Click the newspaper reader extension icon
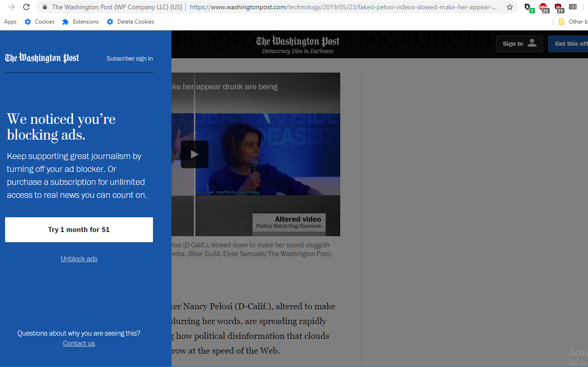Image resolution: width=588 pixels, height=367 pixels. point(573,7)
